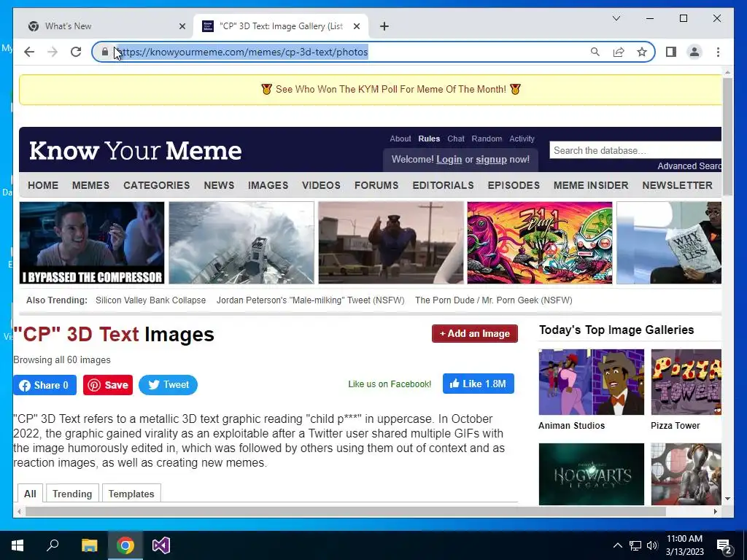Open HOME in site navigation

click(43, 185)
